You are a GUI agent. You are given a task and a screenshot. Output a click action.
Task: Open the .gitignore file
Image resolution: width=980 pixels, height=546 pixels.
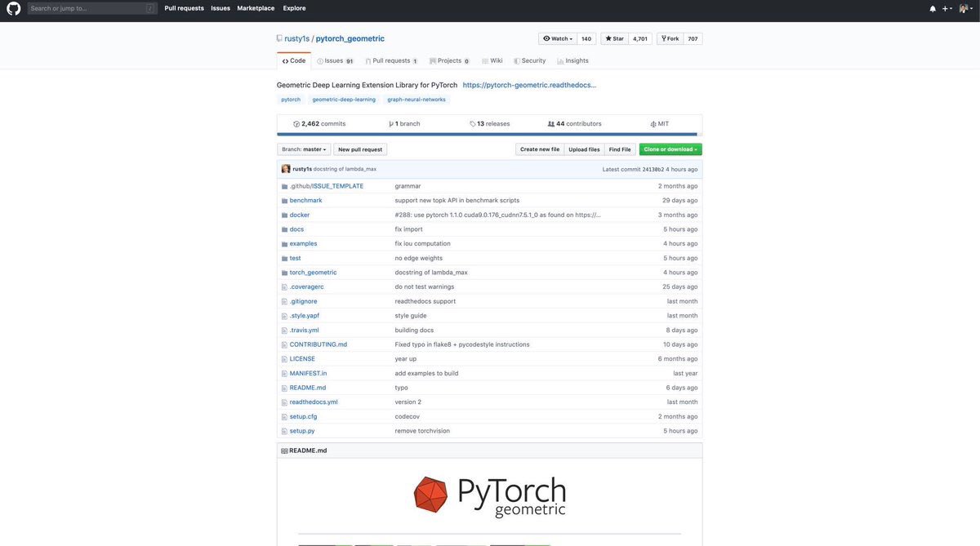coord(303,301)
